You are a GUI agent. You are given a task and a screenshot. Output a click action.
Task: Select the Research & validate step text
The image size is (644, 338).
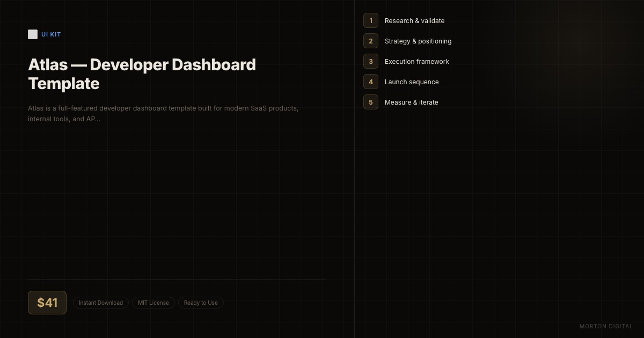[414, 21]
